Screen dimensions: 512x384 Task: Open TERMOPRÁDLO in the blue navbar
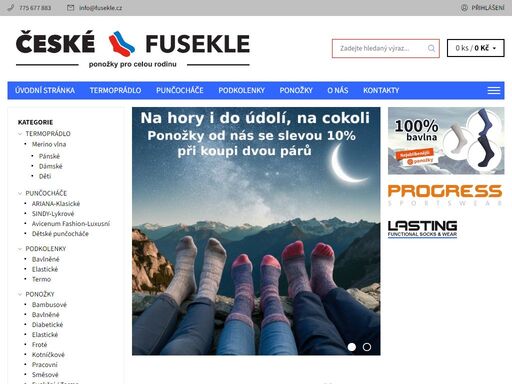(115, 90)
